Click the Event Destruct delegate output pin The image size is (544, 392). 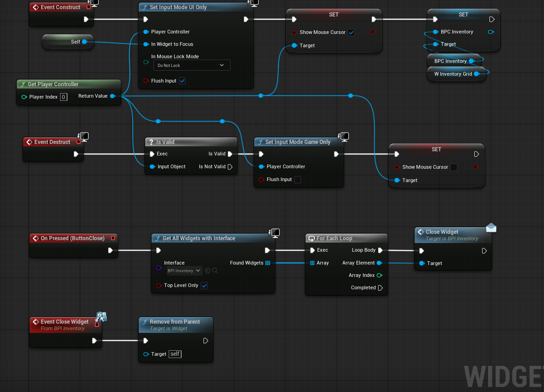(78, 142)
